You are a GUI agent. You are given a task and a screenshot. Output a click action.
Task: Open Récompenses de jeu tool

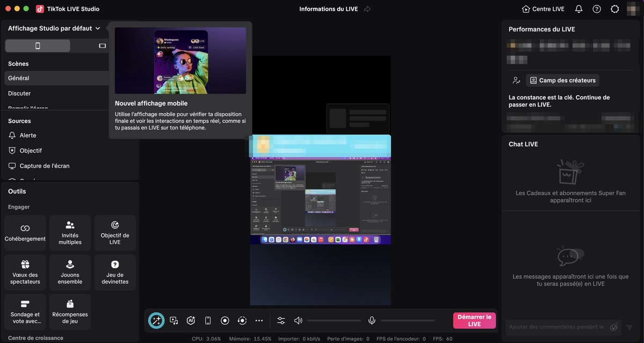pyautogui.click(x=70, y=312)
